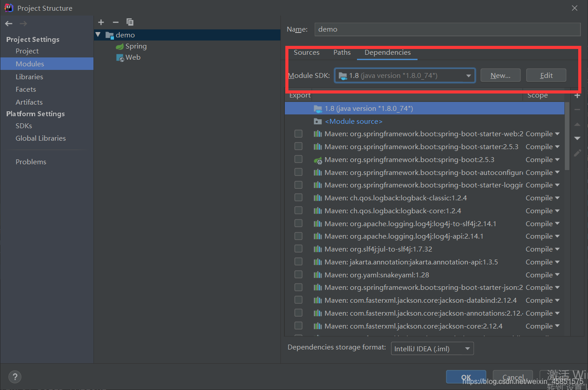The image size is (588, 390).
Task: Tick export for spring-boot:2.5.3
Action: (298, 159)
